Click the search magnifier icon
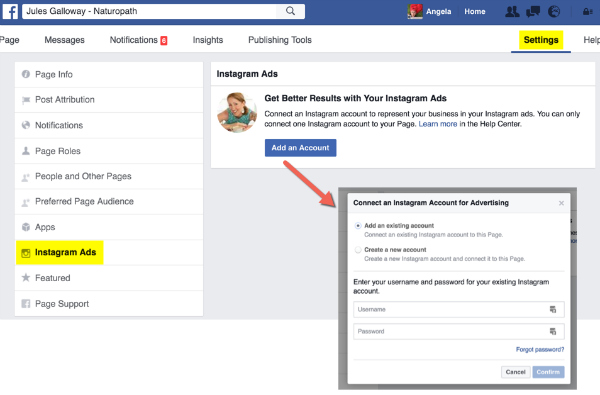Screen dimensions: 600x395 (290, 11)
